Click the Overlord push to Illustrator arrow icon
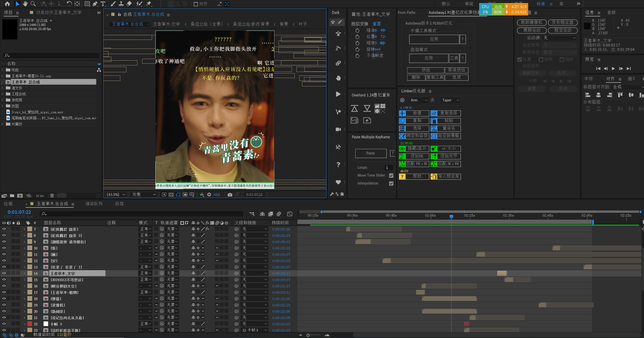 point(354,109)
